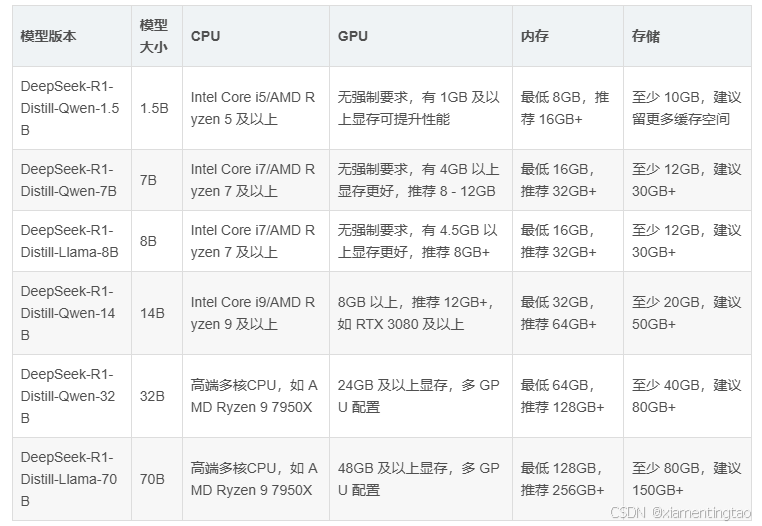Click the 至少 12GB storage cell in Qwen-7B row
This screenshot has width=762, height=526.
coord(687,180)
